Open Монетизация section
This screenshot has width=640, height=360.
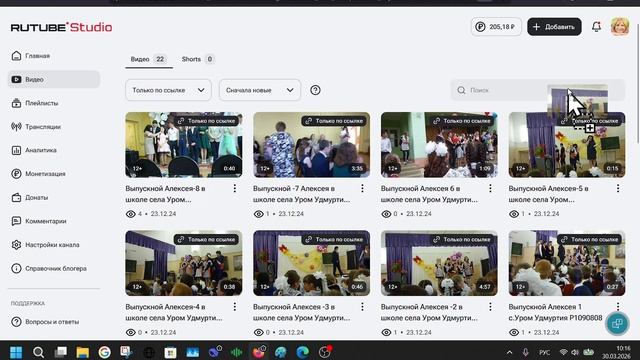pyautogui.click(x=38, y=174)
